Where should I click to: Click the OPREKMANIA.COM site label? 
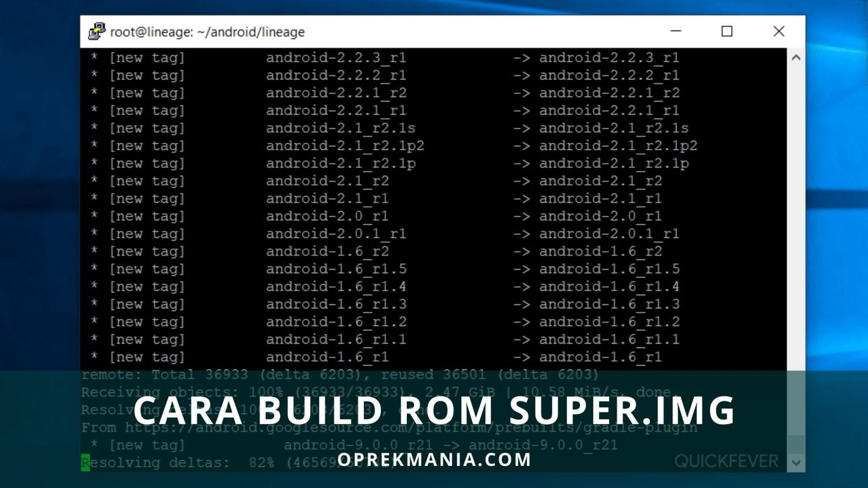click(434, 460)
